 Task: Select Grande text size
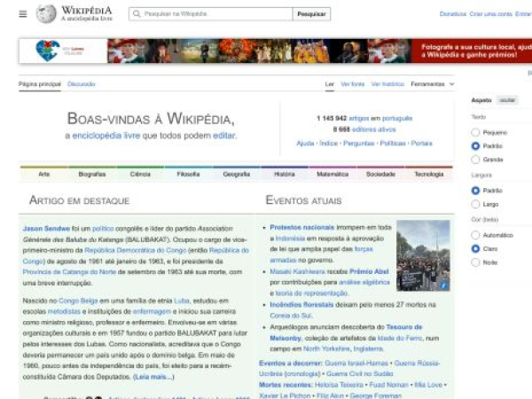475,160
